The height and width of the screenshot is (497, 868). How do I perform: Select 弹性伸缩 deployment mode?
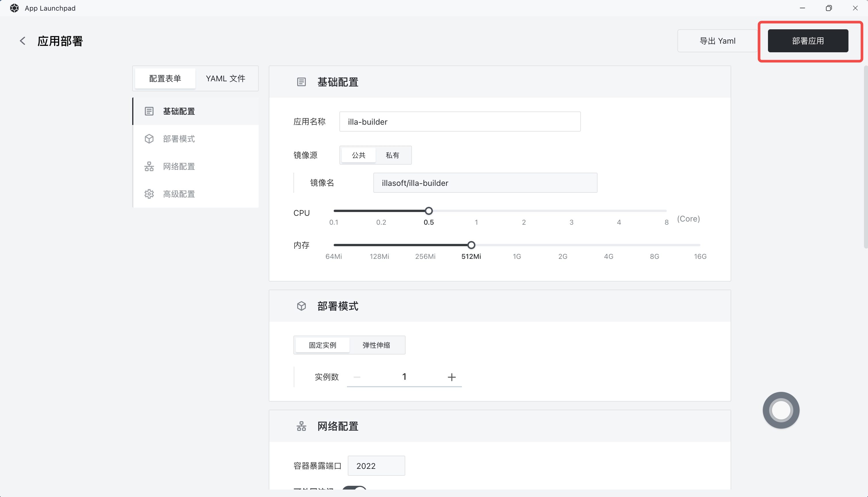point(376,345)
